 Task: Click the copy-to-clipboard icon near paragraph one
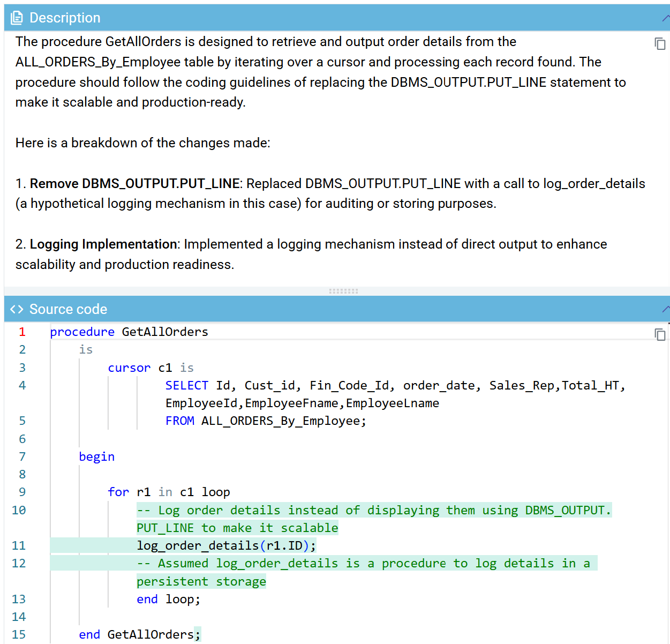[660, 43]
